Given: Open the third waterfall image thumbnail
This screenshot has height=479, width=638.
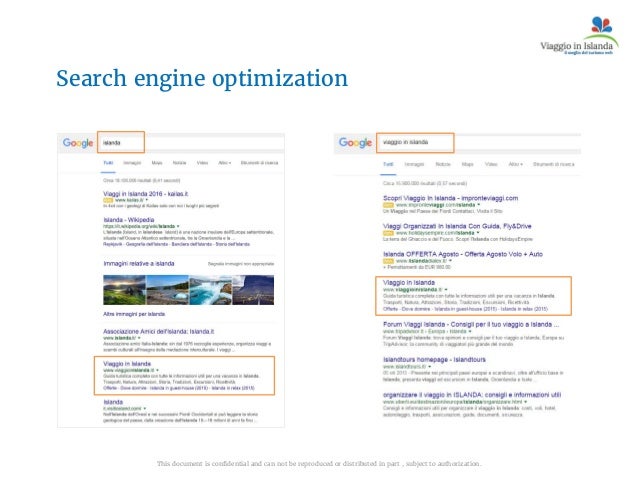Looking at the screenshot, I should click(211, 290).
